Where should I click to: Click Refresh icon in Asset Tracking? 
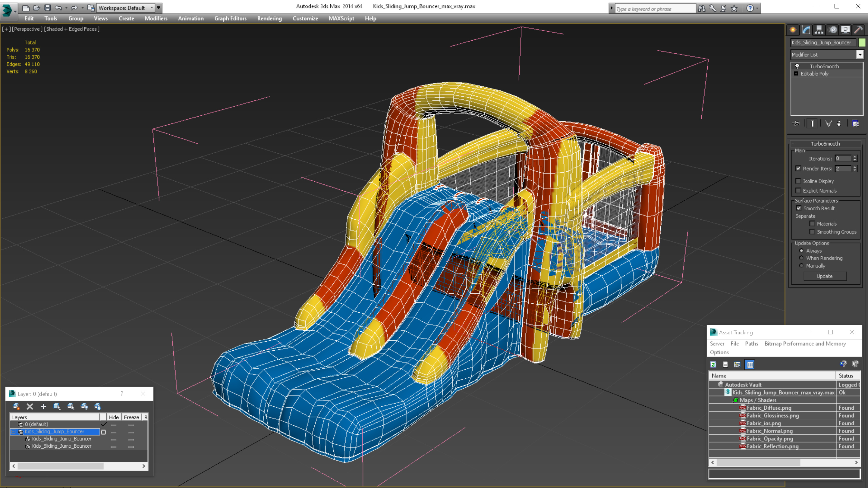(713, 364)
